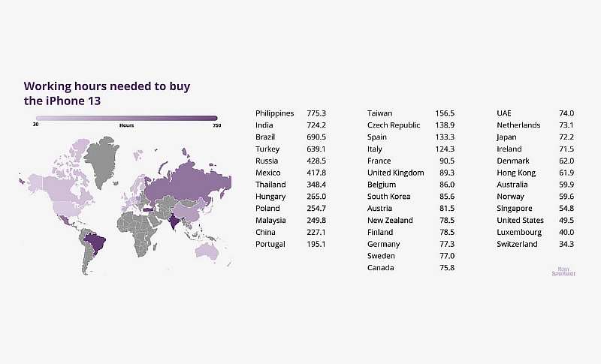601x364 pixels.
Task: Click the purple hours gradient legend bar
Action: [x=126, y=118]
